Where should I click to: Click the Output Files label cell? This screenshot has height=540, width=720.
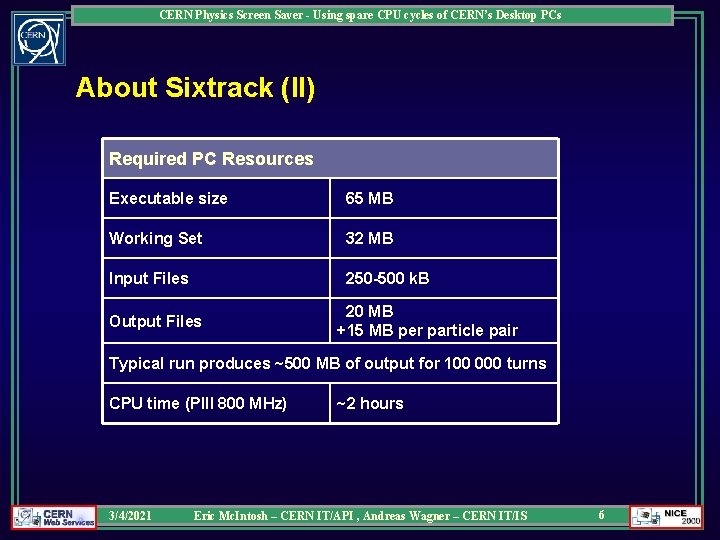coord(216,321)
